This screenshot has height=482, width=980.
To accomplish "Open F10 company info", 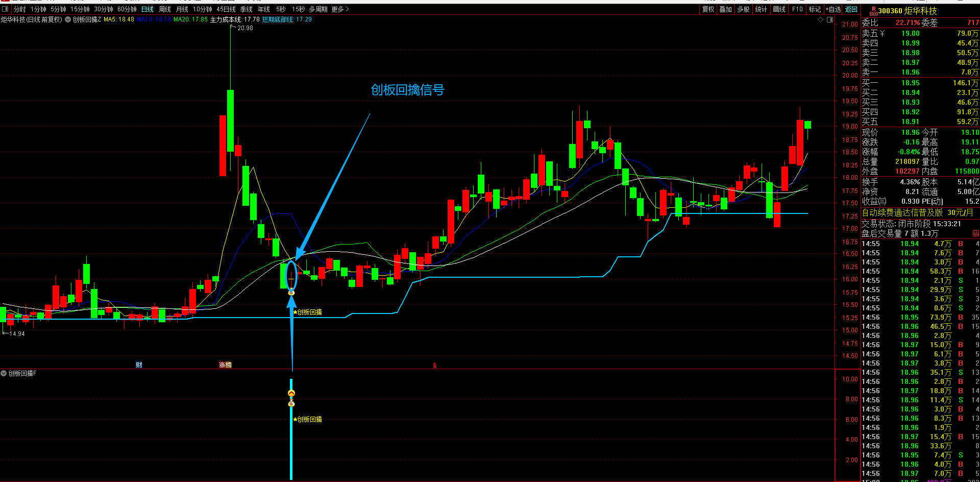I will pyautogui.click(x=797, y=9).
